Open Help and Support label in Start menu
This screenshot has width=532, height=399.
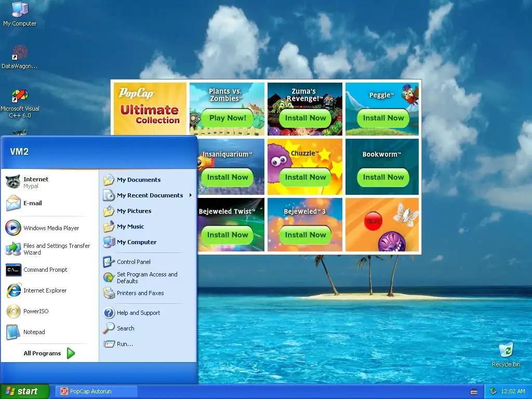coord(138,313)
